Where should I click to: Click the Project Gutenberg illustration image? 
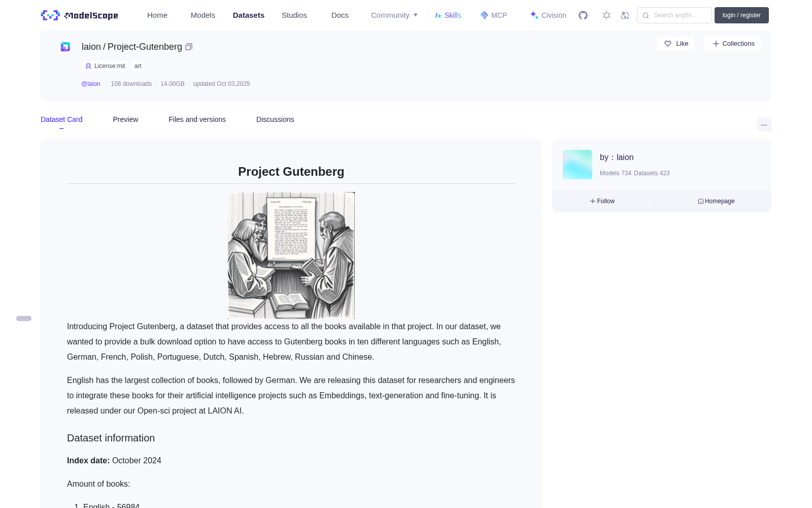[291, 256]
